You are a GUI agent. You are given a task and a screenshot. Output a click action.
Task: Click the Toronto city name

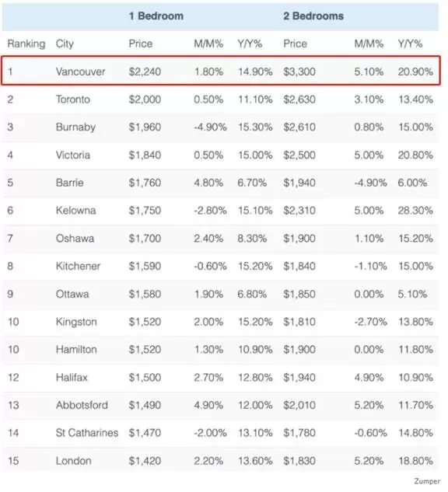coord(73,99)
